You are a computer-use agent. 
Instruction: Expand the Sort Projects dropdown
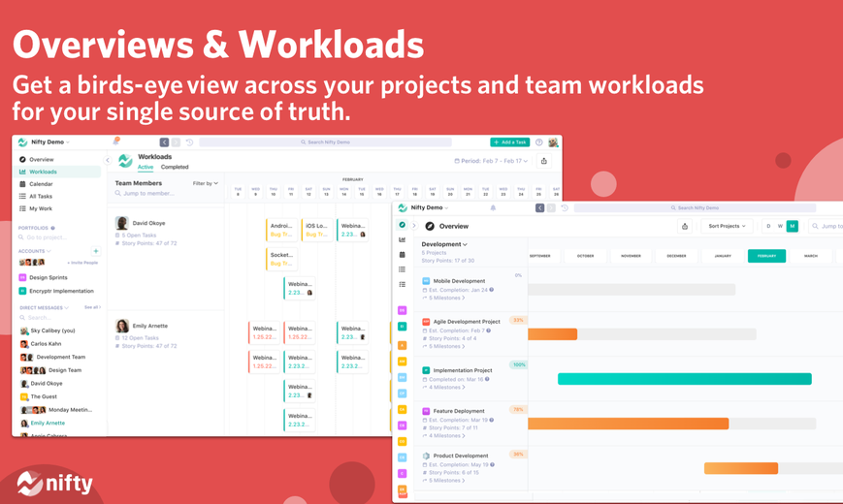(727, 226)
